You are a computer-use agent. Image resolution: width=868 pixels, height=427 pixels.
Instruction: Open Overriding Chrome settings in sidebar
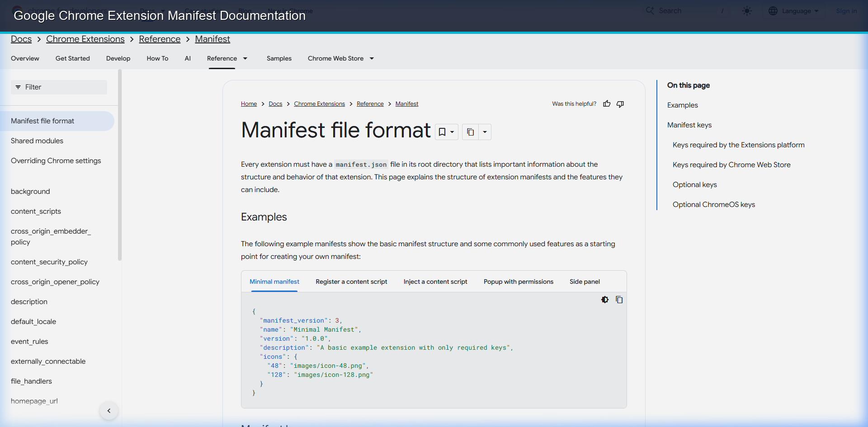(56, 161)
